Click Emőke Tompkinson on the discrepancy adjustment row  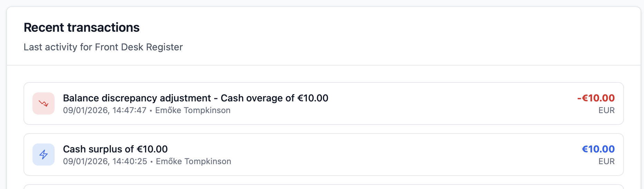(x=193, y=110)
